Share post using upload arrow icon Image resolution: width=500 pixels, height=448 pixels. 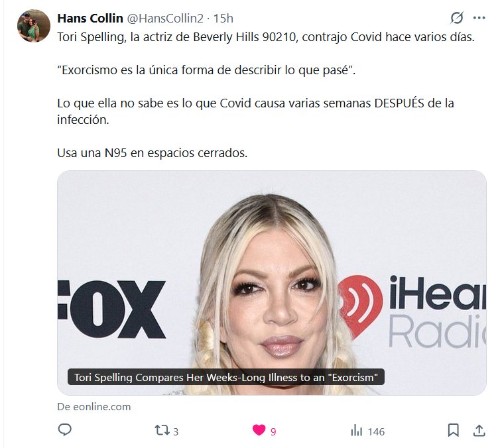(x=479, y=431)
